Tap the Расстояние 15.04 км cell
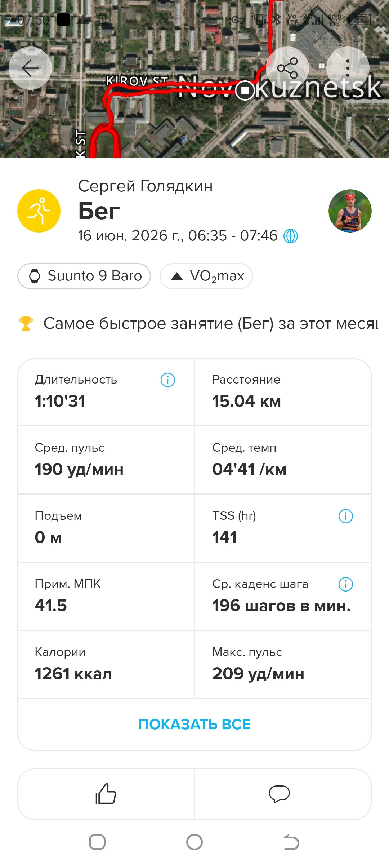Screen dimensions: 389x868 click(x=283, y=393)
